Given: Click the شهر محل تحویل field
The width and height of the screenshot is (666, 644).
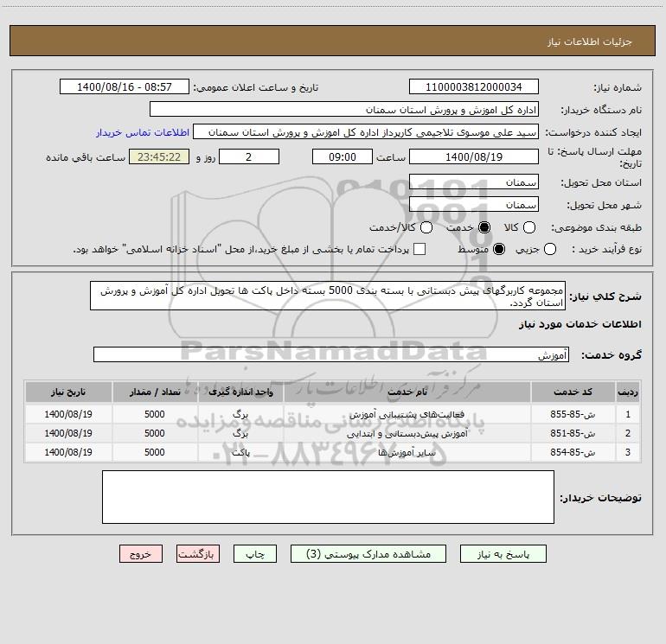Looking at the screenshot, I should tap(474, 204).
